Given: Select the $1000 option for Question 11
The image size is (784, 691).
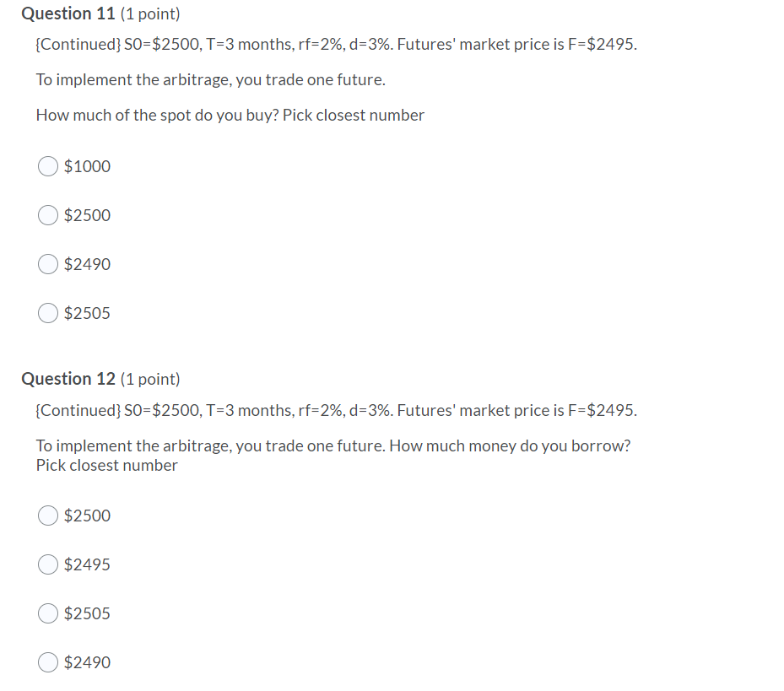Looking at the screenshot, I should [x=48, y=166].
